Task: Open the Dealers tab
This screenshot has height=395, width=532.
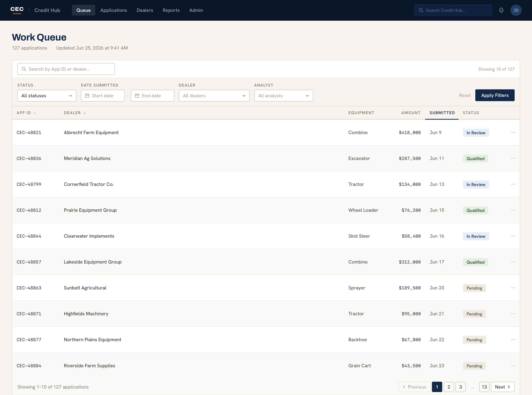Action: tap(145, 10)
